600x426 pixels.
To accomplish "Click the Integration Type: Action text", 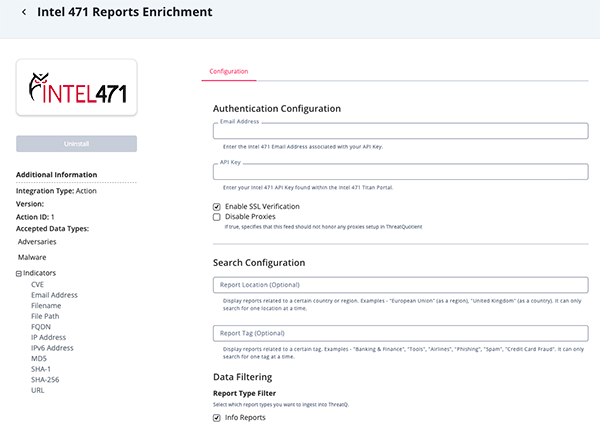I will pyautogui.click(x=56, y=191).
